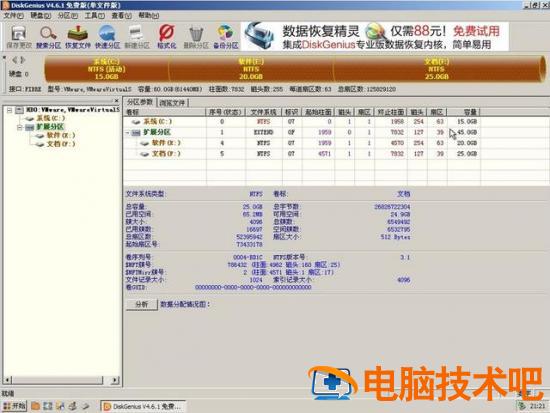This screenshot has height=413, width=550.
Task: Click the HD0 hard disk icon in tree
Action: [19, 110]
